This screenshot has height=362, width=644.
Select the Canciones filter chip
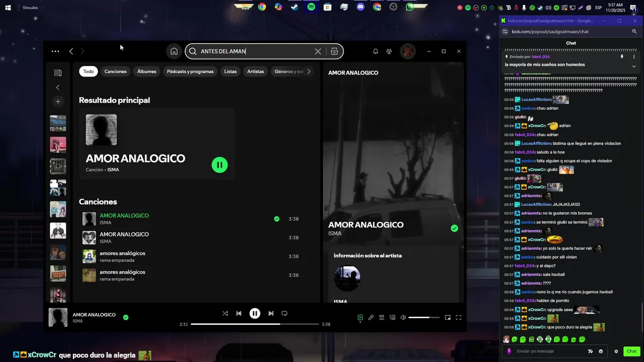tap(115, 71)
